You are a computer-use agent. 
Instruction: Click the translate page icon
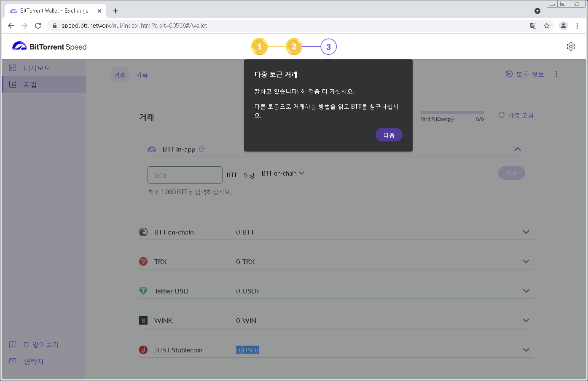tap(533, 26)
